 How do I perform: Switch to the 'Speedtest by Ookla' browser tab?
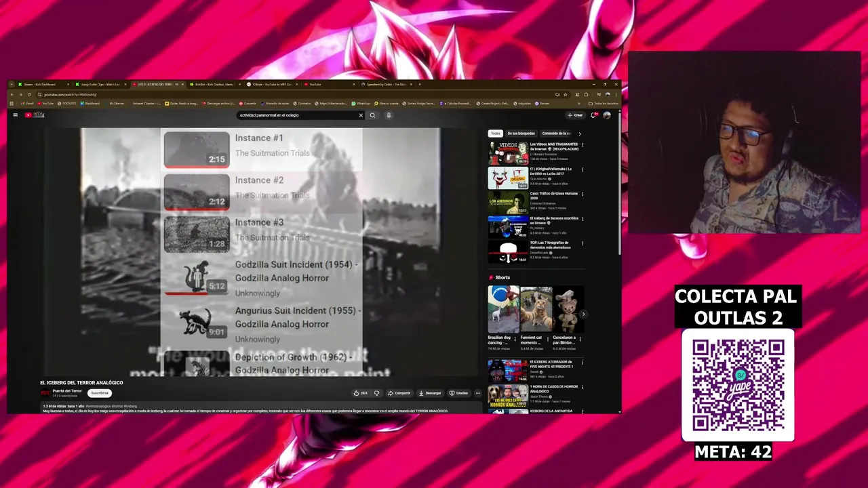(388, 84)
